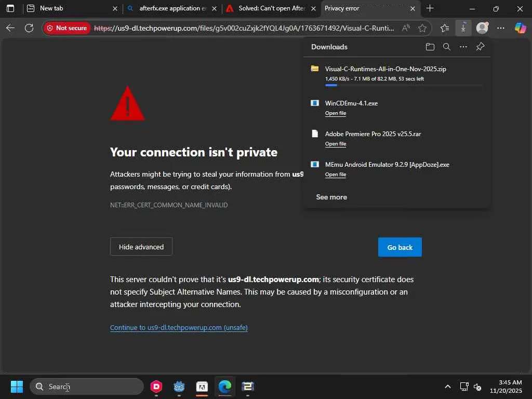The width and height of the screenshot is (532, 399).
Task: Close the afterfx.exe search tab
Action: tap(214, 8)
